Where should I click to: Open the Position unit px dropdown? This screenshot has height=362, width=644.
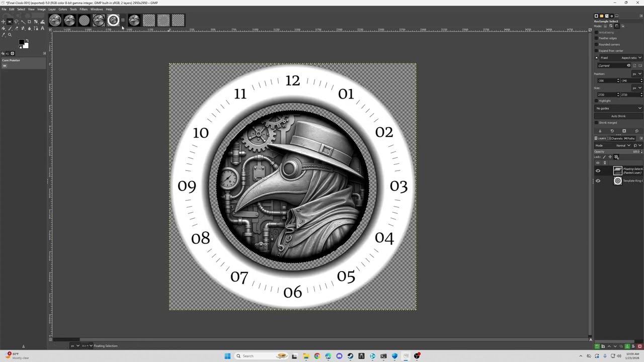pyautogui.click(x=637, y=74)
